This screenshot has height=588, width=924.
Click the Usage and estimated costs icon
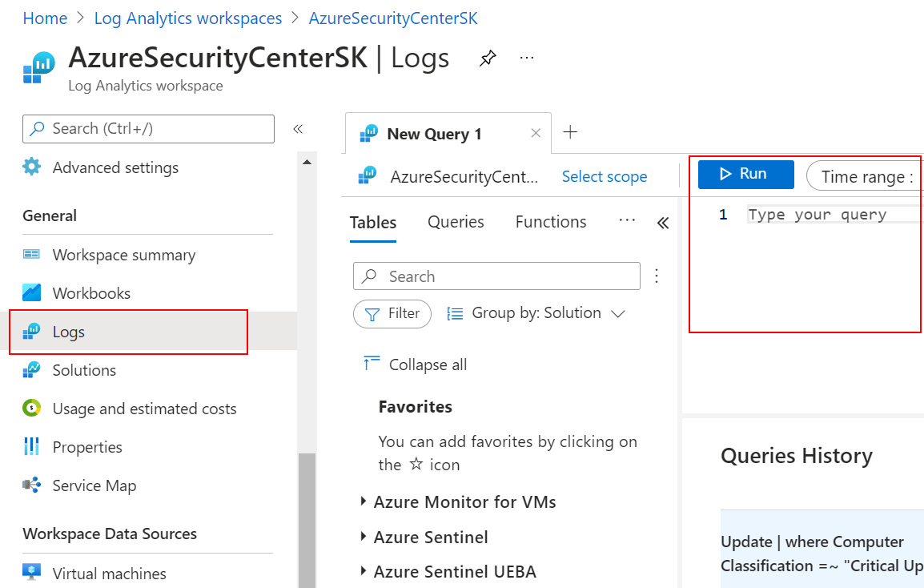(x=31, y=408)
